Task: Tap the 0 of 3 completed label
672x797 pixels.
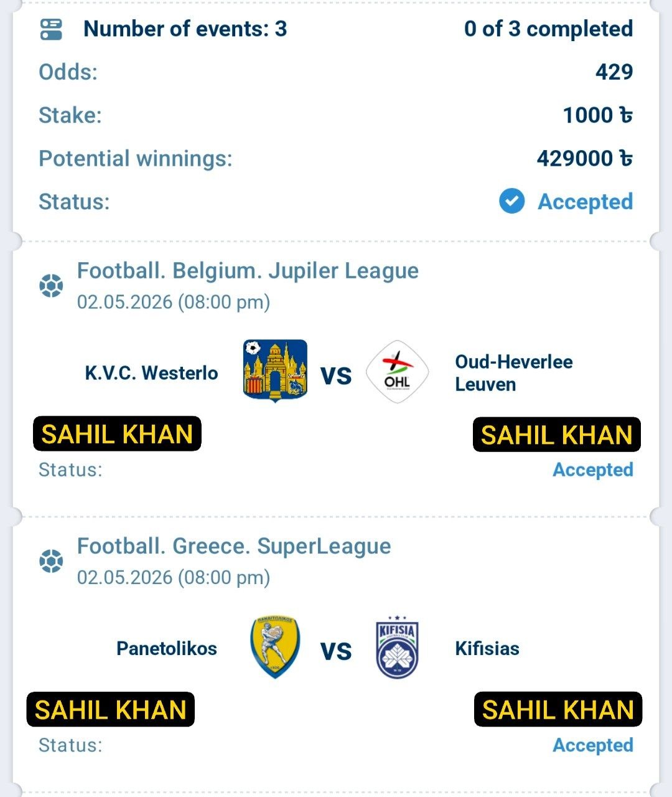Action: click(x=549, y=29)
